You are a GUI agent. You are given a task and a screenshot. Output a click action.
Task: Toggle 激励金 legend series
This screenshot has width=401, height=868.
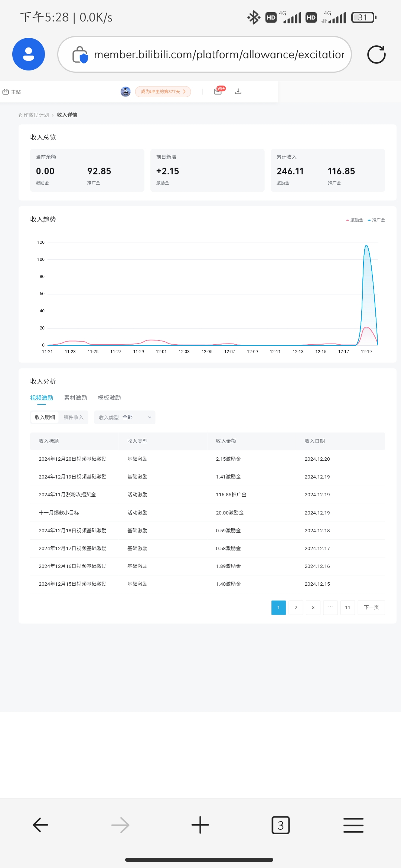point(355,220)
